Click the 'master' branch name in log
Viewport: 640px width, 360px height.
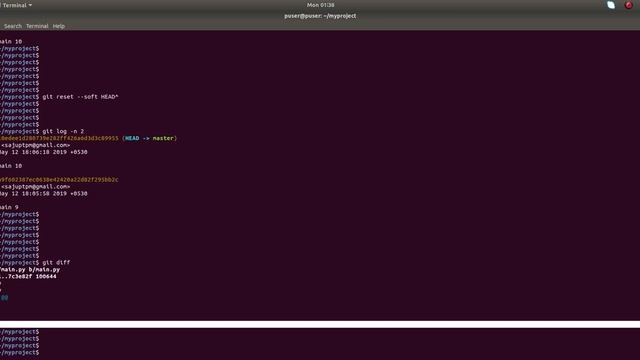[163, 138]
